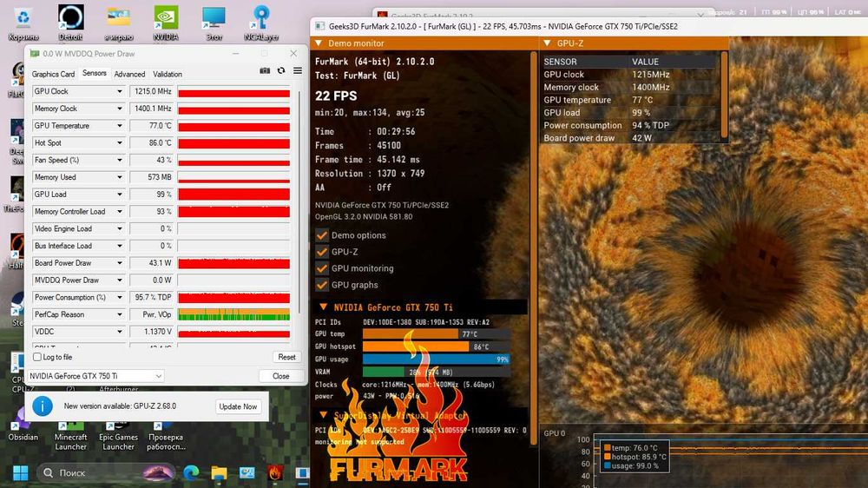Click the Reset button in GPU-Z
The width and height of the screenshot is (868, 488).
(x=286, y=357)
